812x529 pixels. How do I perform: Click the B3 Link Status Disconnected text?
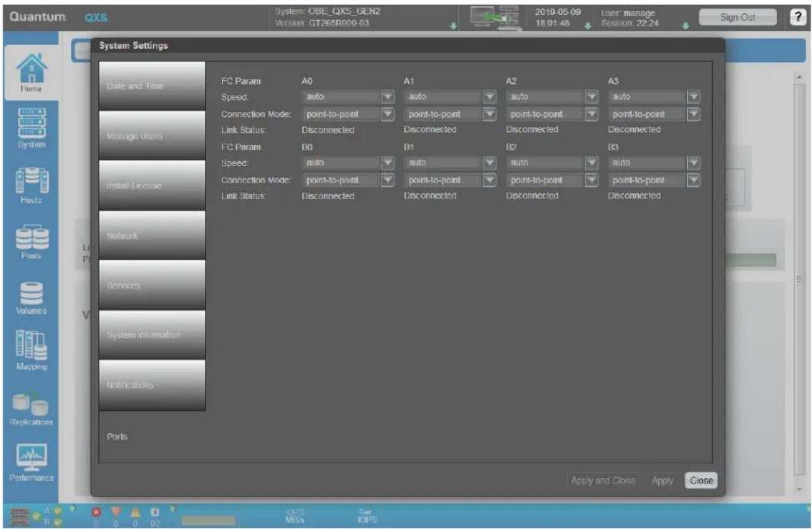[634, 196]
